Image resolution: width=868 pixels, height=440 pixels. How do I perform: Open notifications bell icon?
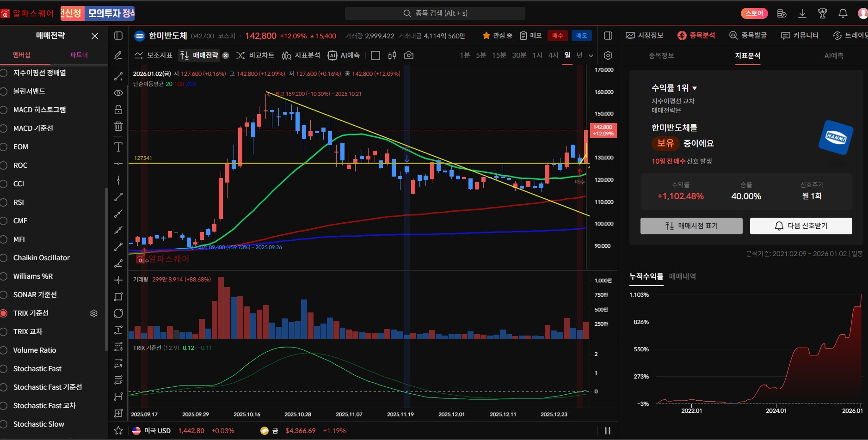pyautogui.click(x=843, y=13)
